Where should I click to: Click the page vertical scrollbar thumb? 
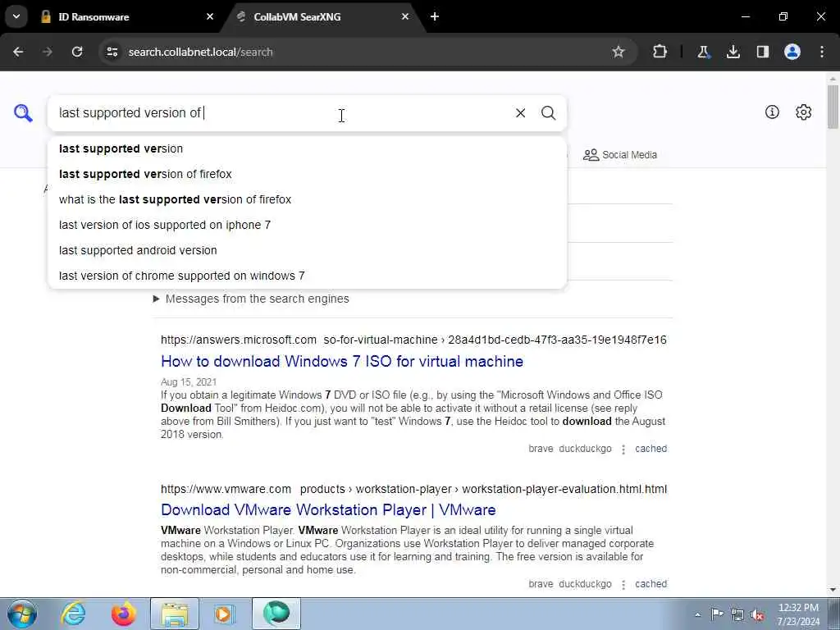click(833, 107)
